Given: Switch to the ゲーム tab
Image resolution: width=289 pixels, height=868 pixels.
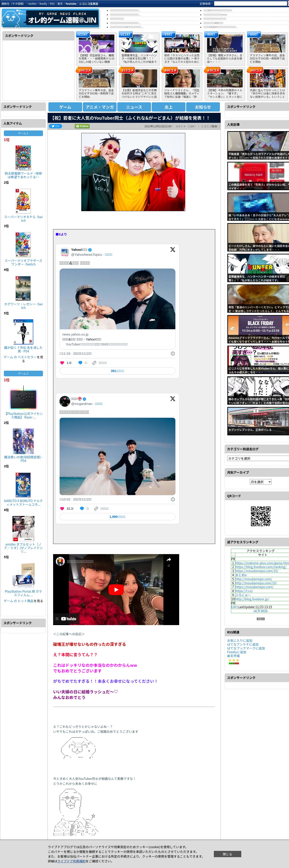Looking at the screenshot, I should [65, 107].
